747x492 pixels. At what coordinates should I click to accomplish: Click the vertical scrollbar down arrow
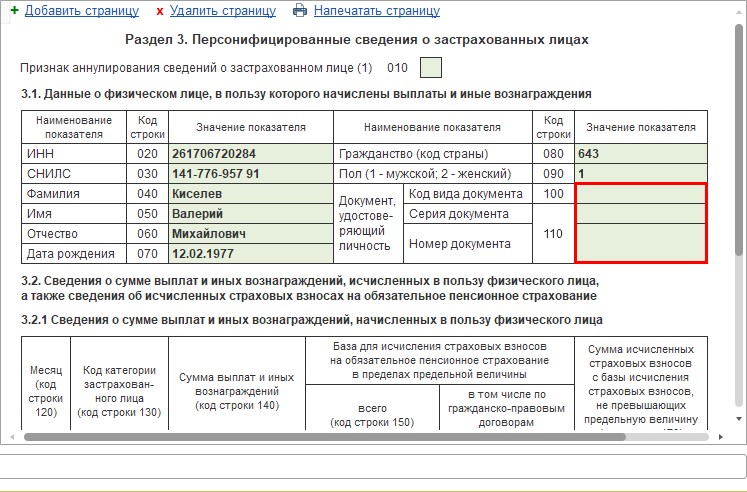point(739,419)
